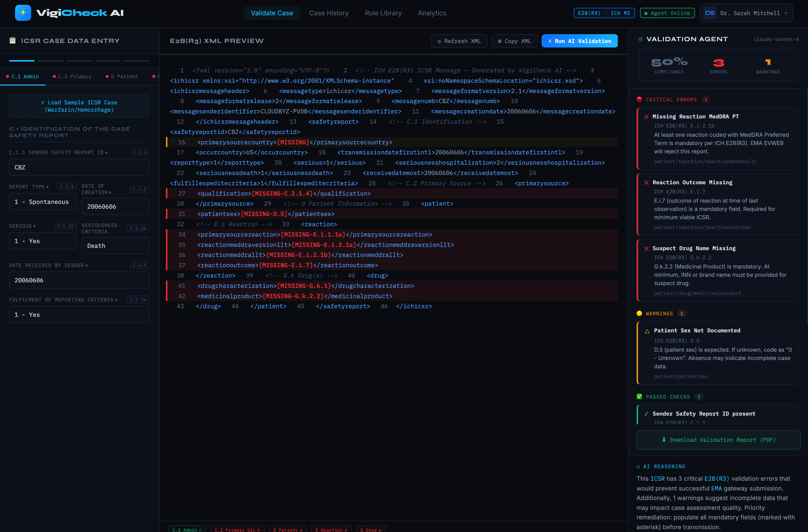
Task: Open the Case History tab
Action: [329, 13]
